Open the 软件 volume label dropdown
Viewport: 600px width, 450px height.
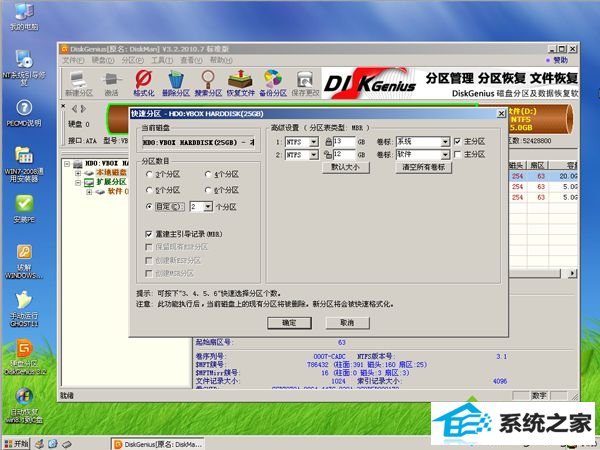click(445, 155)
